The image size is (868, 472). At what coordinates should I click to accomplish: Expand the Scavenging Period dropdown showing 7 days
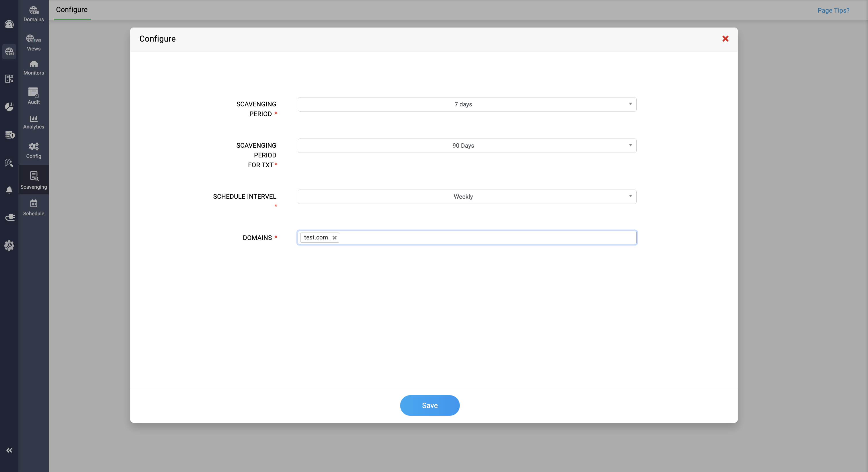tap(467, 104)
